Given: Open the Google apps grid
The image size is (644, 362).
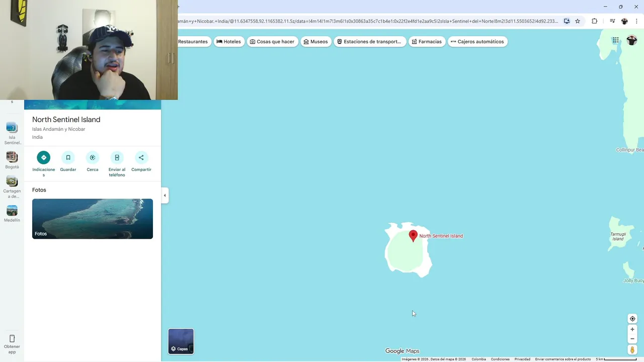Looking at the screenshot, I should tap(616, 40).
